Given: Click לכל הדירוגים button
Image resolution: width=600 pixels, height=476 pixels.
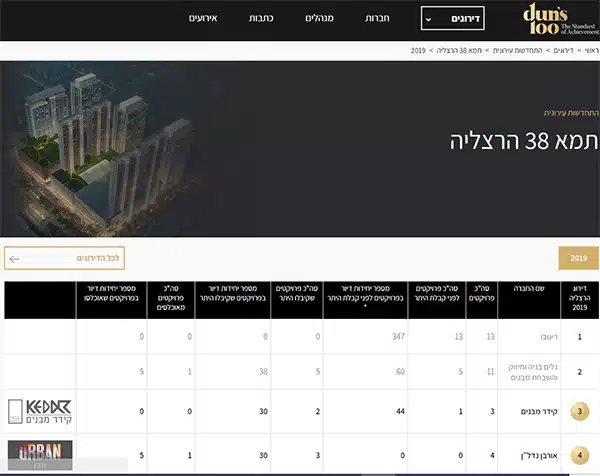Looking at the screenshot, I should click(x=64, y=258).
